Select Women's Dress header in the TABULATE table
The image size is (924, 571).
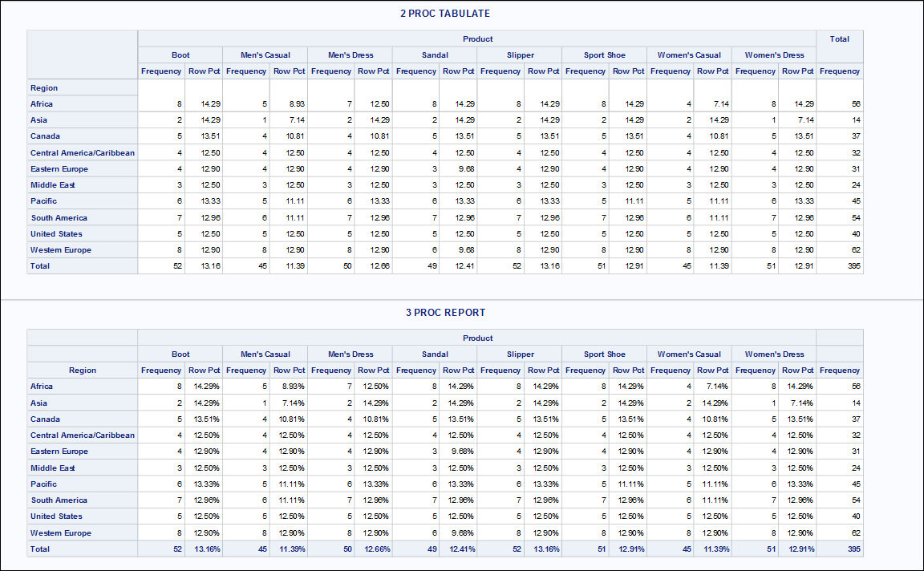coord(774,55)
